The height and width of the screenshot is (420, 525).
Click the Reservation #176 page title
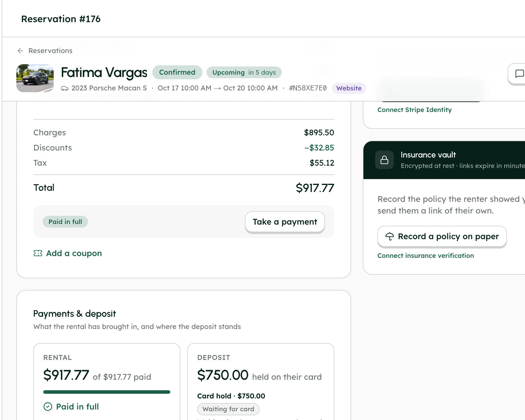(x=61, y=19)
